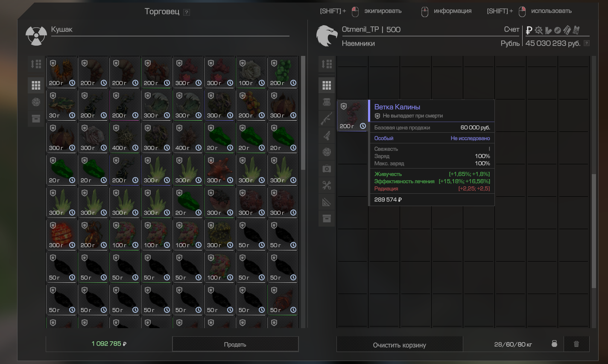Screen dimensions: 608x364
Task: Select the rifle weapons filter in player inventory
Action: [x=327, y=119]
